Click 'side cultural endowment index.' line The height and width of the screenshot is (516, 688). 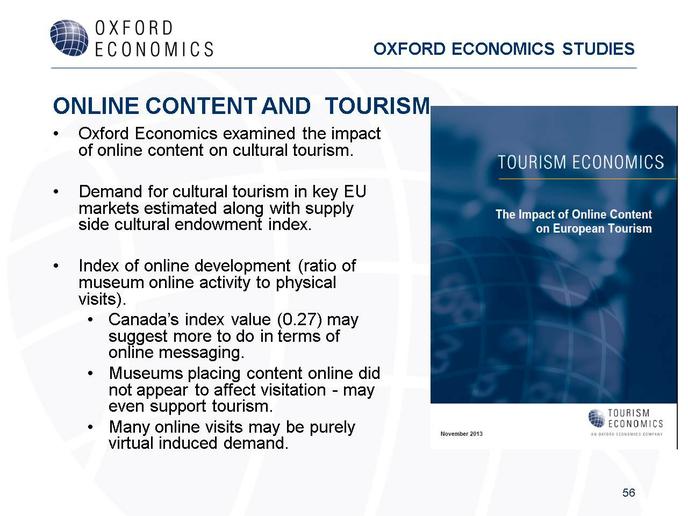[195, 225]
